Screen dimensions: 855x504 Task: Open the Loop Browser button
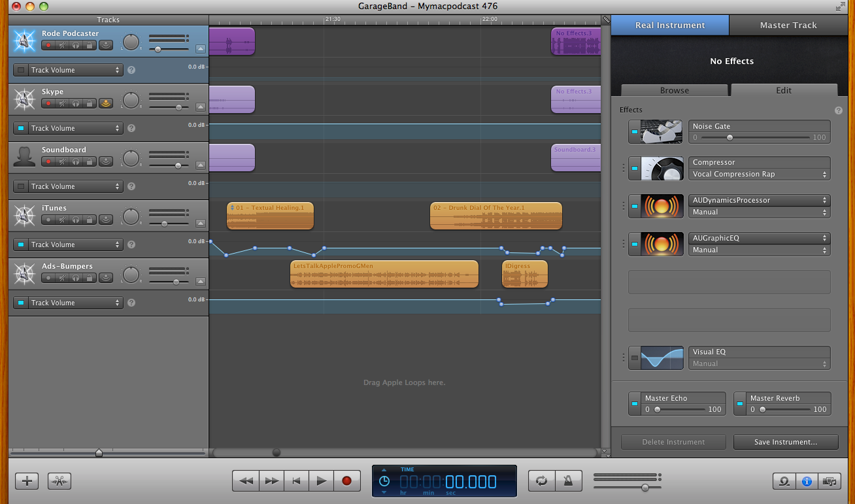784,481
